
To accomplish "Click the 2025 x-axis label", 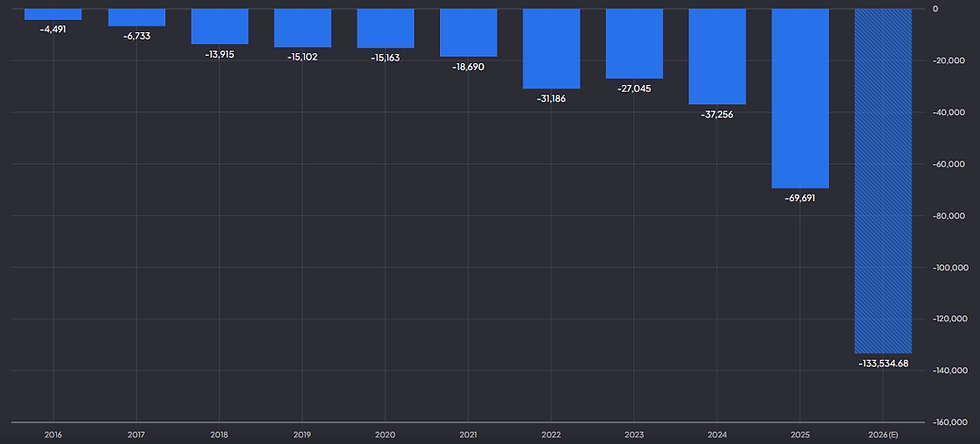I will (800, 434).
